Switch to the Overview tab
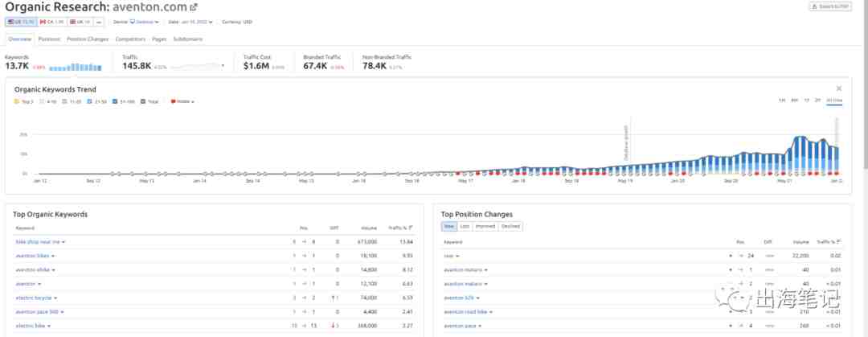This screenshot has width=868, height=337. point(20,39)
